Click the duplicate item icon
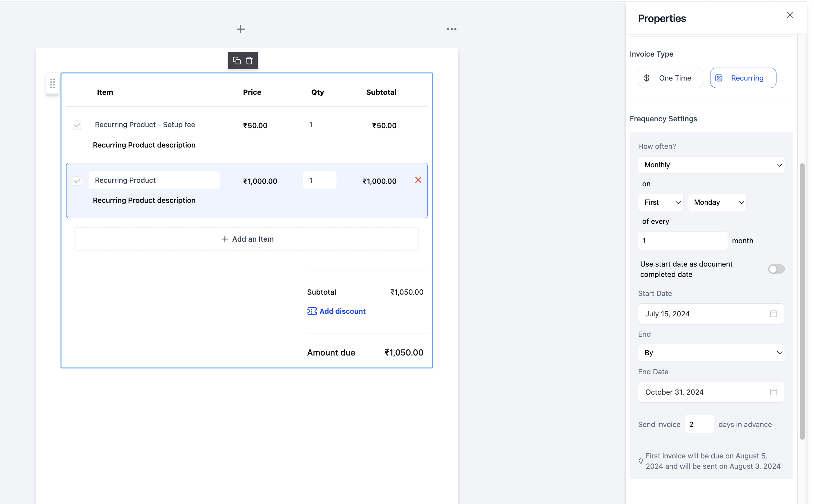Screen dimensions: 814x504 pyautogui.click(x=236, y=60)
